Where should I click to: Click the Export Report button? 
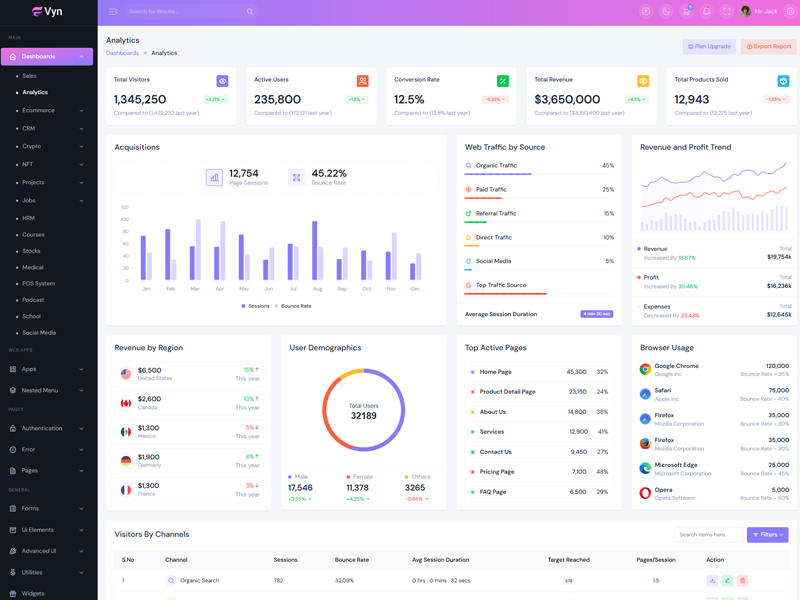(x=768, y=46)
